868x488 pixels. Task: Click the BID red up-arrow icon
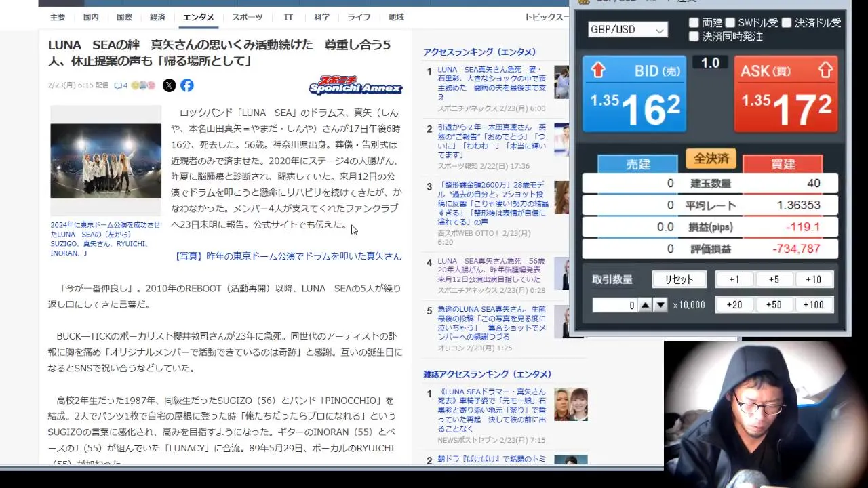point(597,69)
